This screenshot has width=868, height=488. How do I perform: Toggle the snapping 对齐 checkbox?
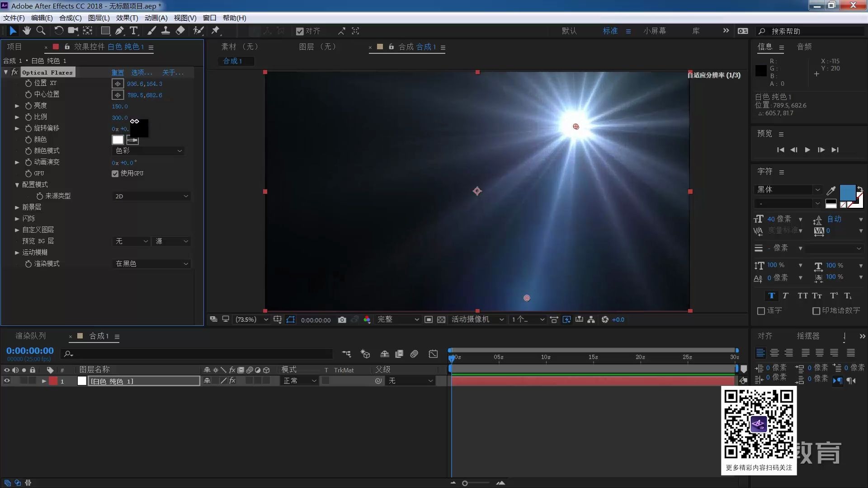(x=300, y=31)
